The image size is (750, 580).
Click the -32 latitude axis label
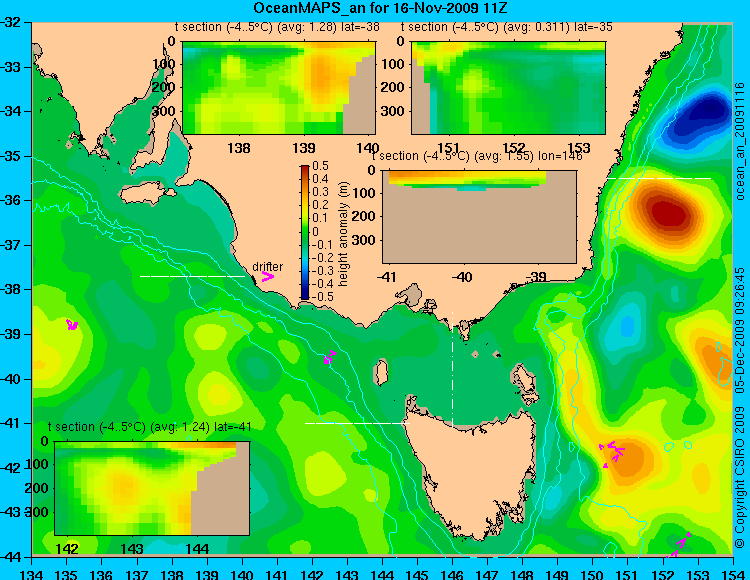pos(10,22)
